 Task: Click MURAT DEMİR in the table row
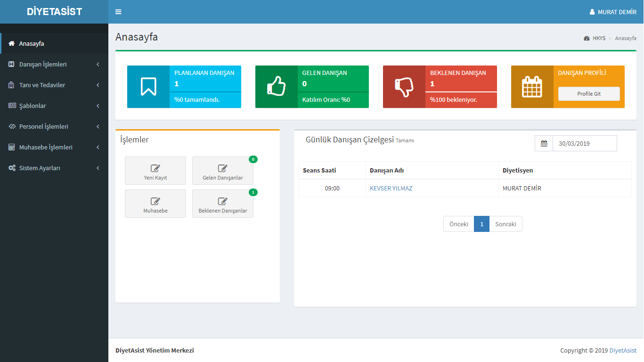point(522,188)
